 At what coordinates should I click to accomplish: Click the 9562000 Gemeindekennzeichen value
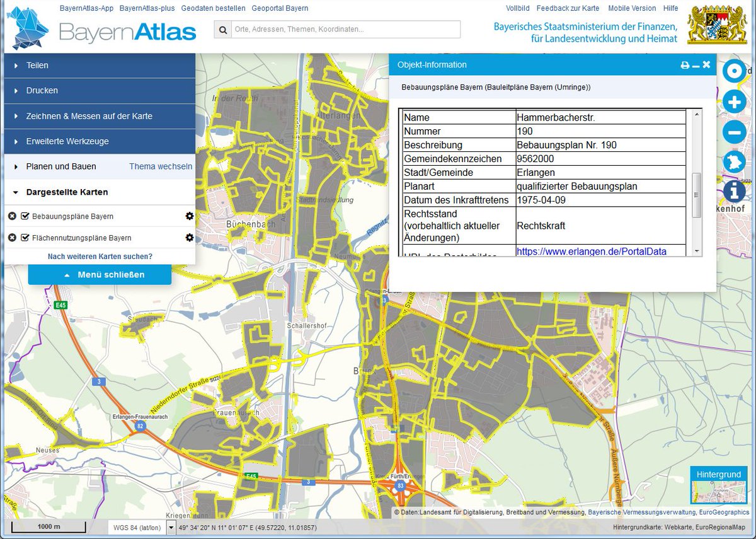(x=600, y=159)
